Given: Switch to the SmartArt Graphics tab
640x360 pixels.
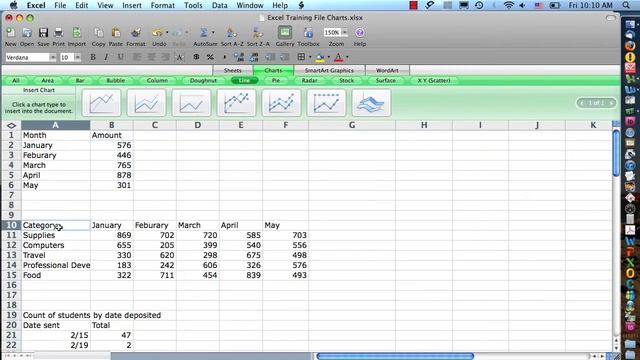Looking at the screenshot, I should click(x=329, y=70).
